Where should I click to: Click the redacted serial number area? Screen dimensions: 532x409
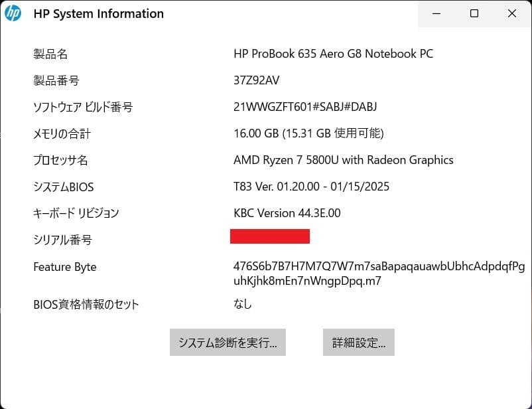tap(270, 236)
